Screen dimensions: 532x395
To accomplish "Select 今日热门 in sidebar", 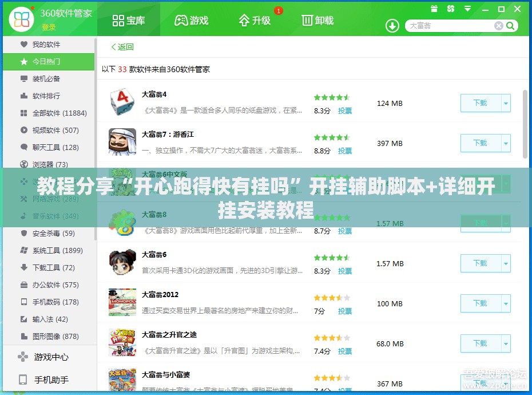I will click(x=49, y=61).
